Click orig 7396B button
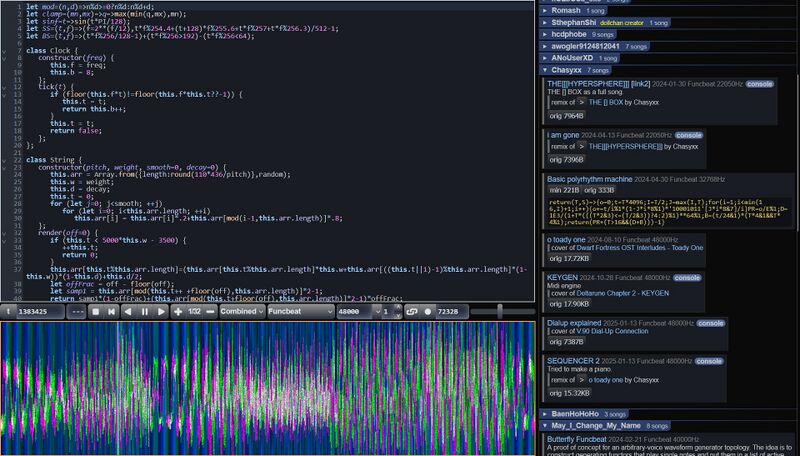This screenshot has width=800, height=456. [566, 160]
